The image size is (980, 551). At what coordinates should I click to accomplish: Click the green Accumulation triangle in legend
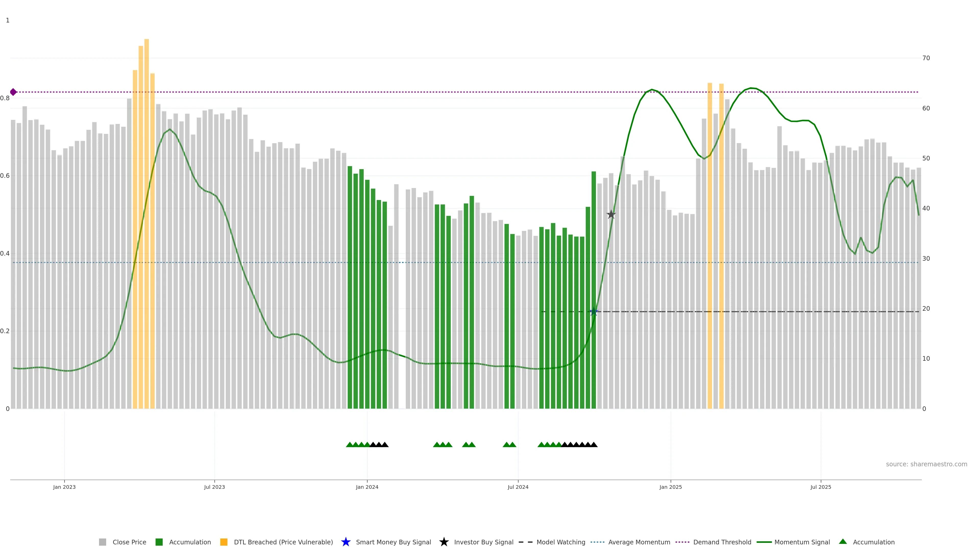point(843,542)
